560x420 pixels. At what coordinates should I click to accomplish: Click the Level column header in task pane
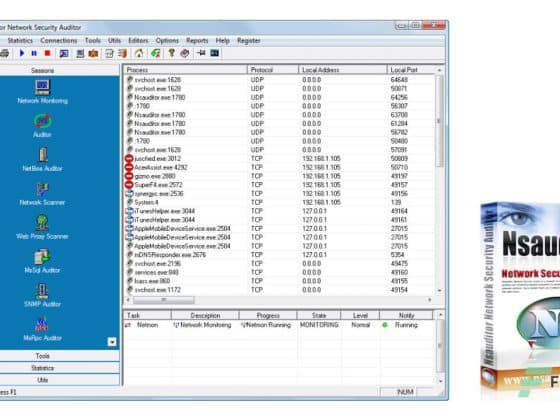[360, 315]
